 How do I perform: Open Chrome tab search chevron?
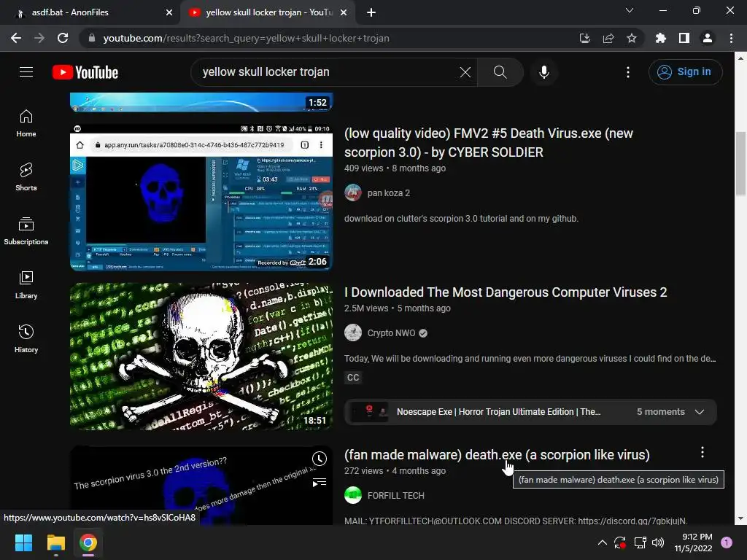pos(629,10)
